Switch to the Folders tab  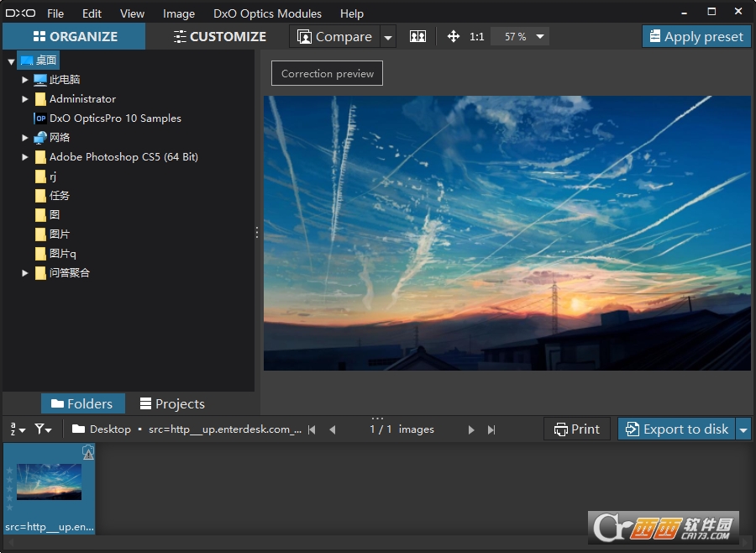pyautogui.click(x=83, y=403)
